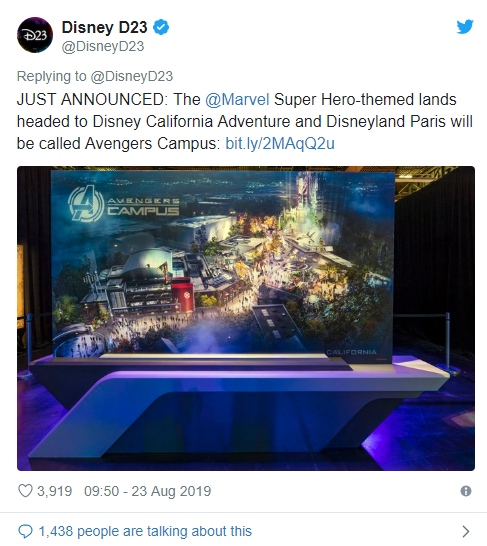
Task: Click the Twitter bird logo
Action: point(465,27)
